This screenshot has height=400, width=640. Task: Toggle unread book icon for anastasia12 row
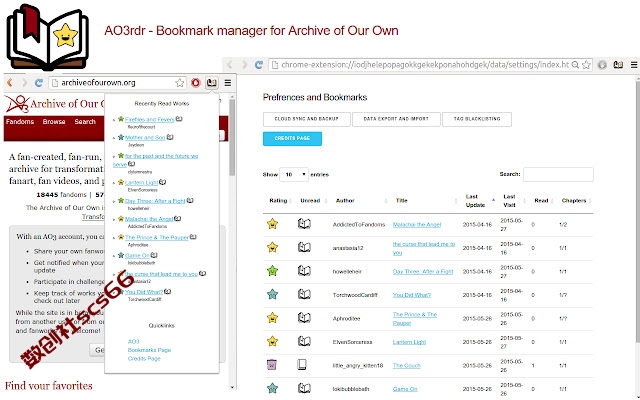304,247
